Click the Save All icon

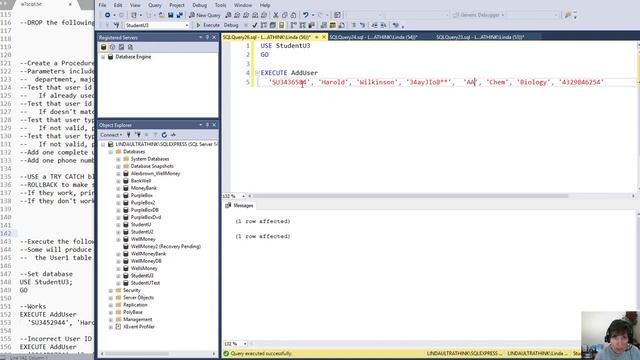(x=180, y=15)
